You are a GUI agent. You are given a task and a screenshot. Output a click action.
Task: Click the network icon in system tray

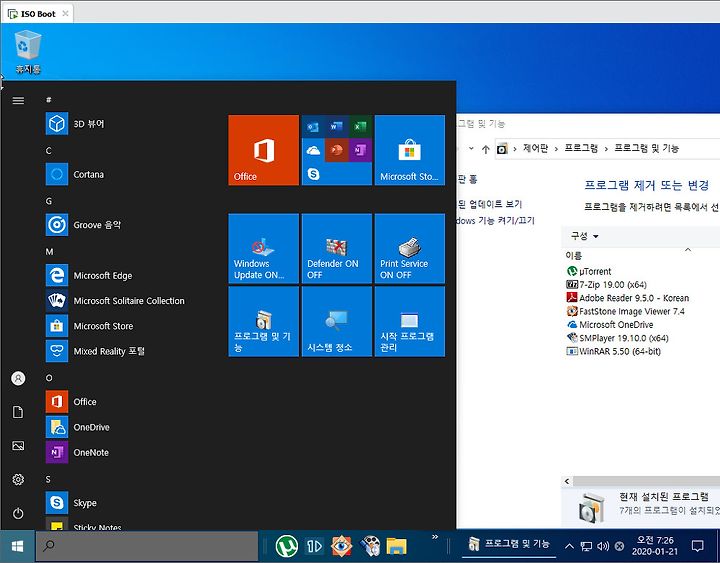(586, 546)
